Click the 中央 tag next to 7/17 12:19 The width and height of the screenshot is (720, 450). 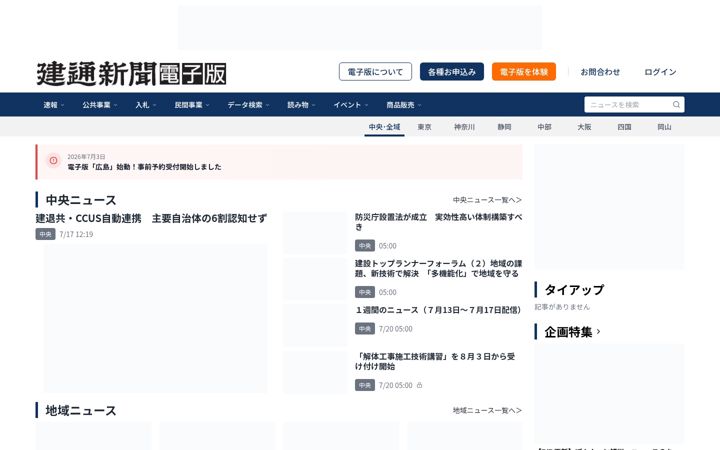click(45, 234)
